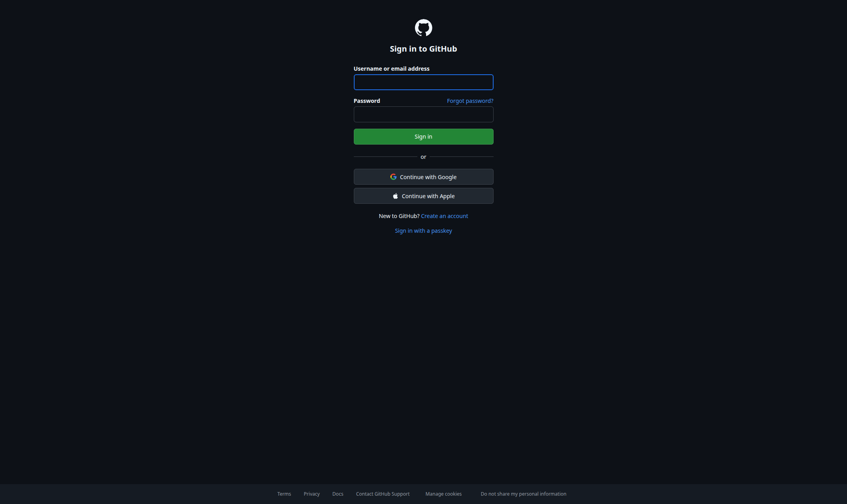Viewport: 847px width, 504px height.
Task: Select Do not share my personal information
Action: [x=523, y=494]
